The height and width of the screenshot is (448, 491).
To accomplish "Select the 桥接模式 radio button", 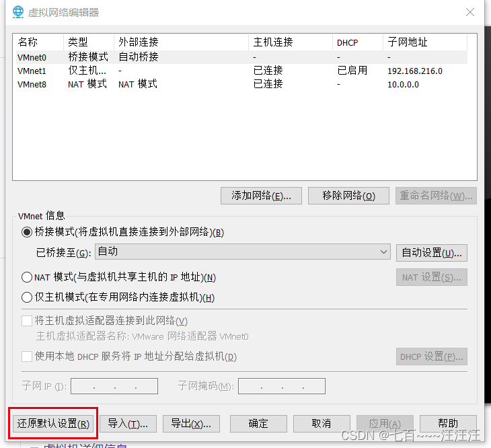I will 27,232.
